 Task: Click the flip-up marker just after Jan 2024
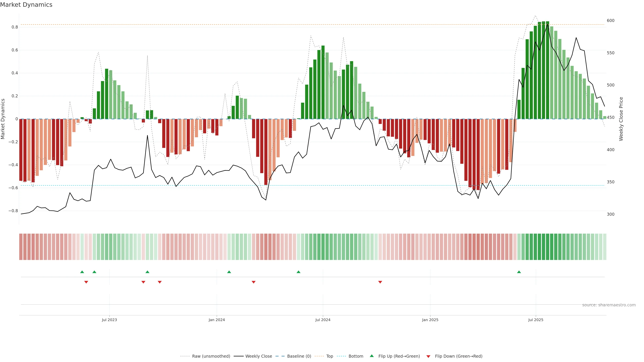coord(229,272)
